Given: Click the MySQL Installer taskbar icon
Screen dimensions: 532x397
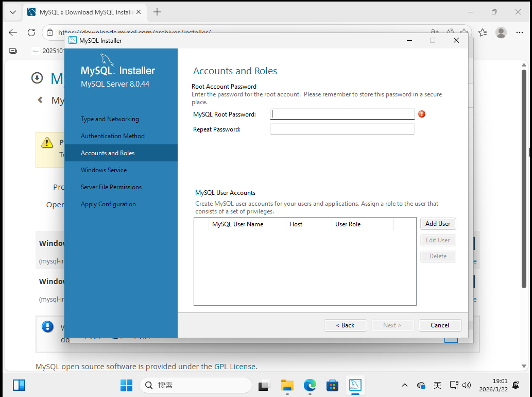Looking at the screenshot, I should [x=355, y=386].
